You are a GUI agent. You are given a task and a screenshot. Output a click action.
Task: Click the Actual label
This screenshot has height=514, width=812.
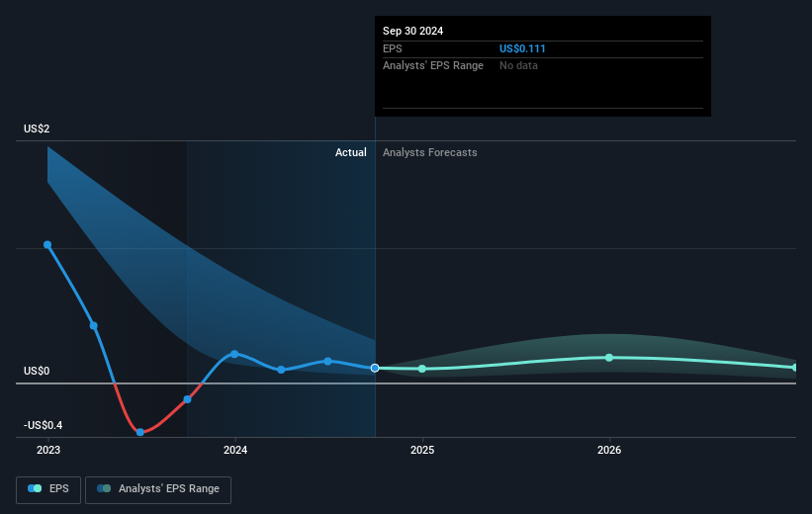pos(350,152)
